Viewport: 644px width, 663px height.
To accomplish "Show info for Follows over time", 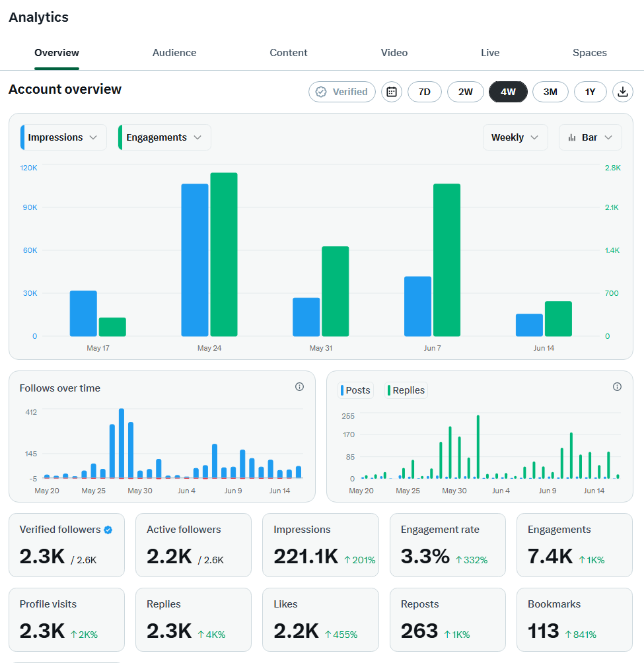I will pyautogui.click(x=299, y=386).
